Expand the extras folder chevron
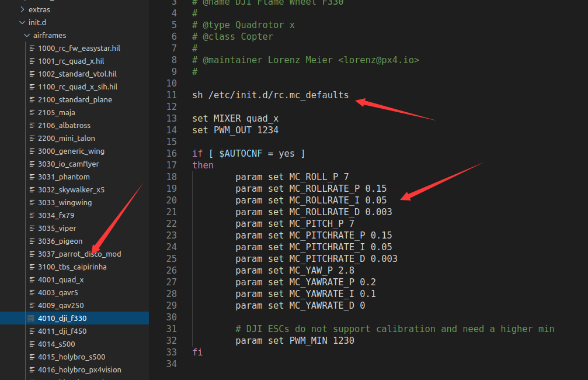This screenshot has width=588, height=380. pyautogui.click(x=22, y=9)
